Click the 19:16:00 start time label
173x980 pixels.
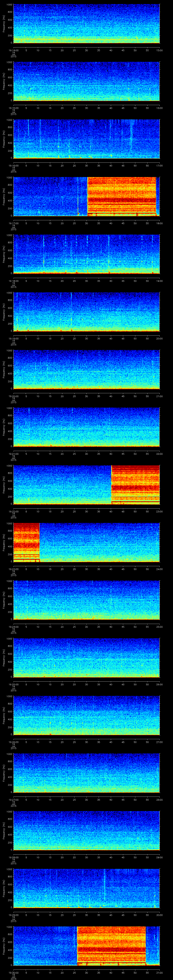(13, 166)
